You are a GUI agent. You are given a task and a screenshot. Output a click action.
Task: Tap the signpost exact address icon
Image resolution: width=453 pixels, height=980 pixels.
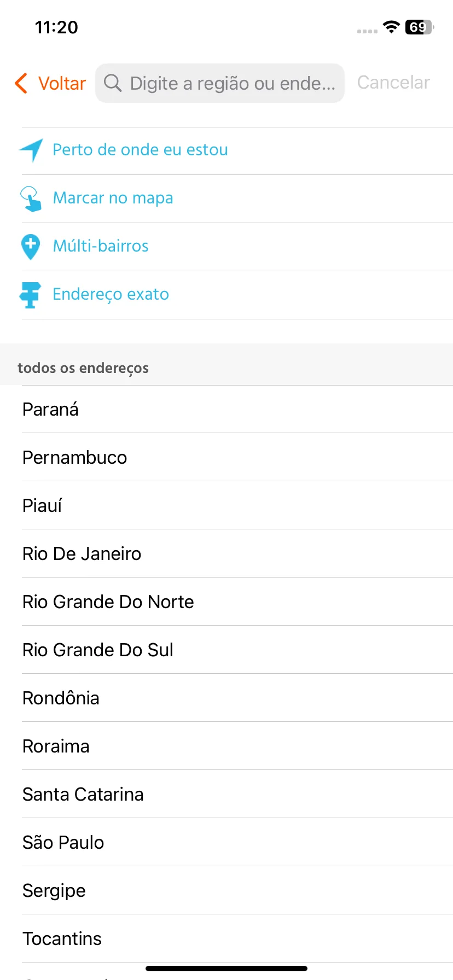(31, 295)
